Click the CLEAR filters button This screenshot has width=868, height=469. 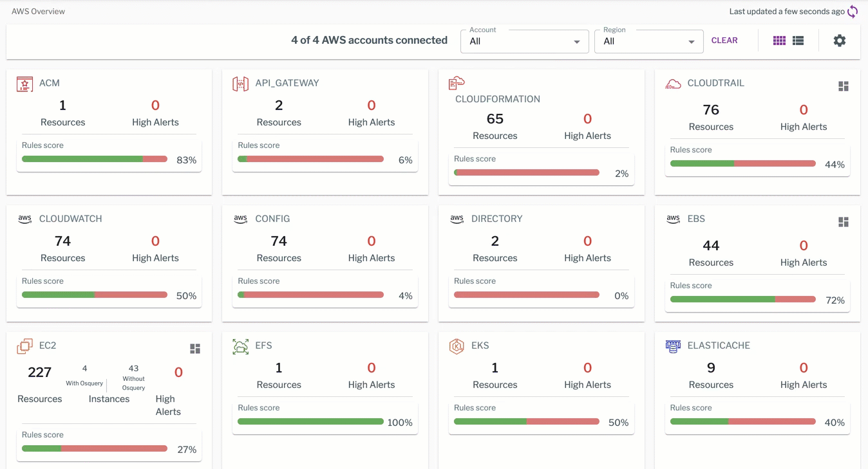pyautogui.click(x=724, y=41)
